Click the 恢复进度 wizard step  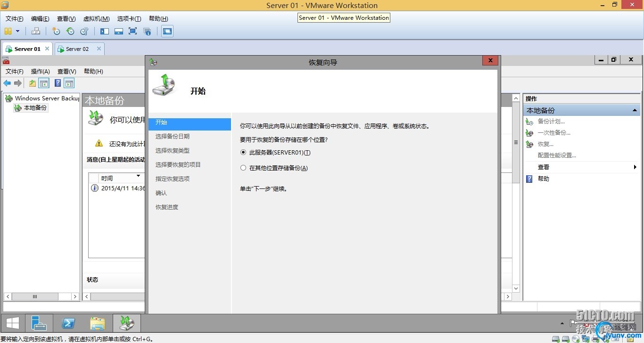pos(167,207)
